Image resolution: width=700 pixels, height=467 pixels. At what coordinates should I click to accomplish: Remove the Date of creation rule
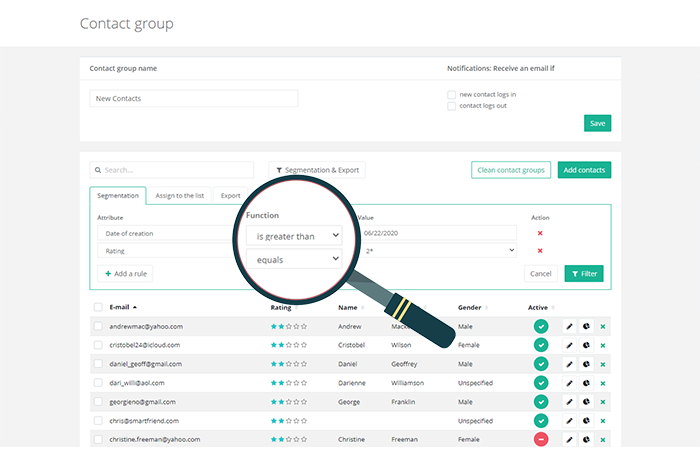(540, 233)
